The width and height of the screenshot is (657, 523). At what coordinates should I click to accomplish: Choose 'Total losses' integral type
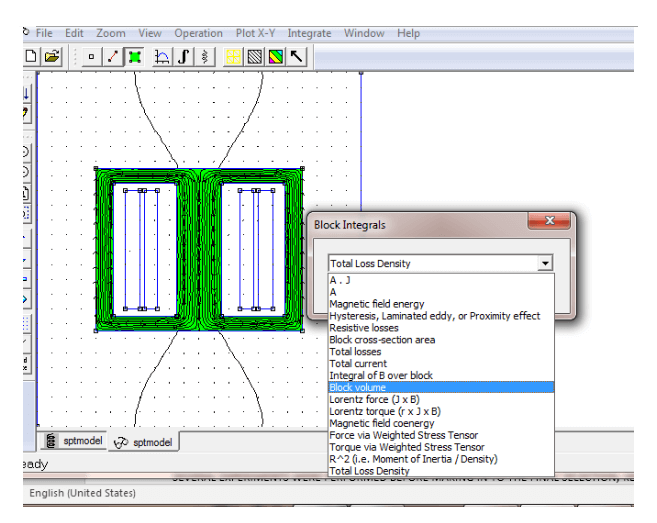[441, 352]
